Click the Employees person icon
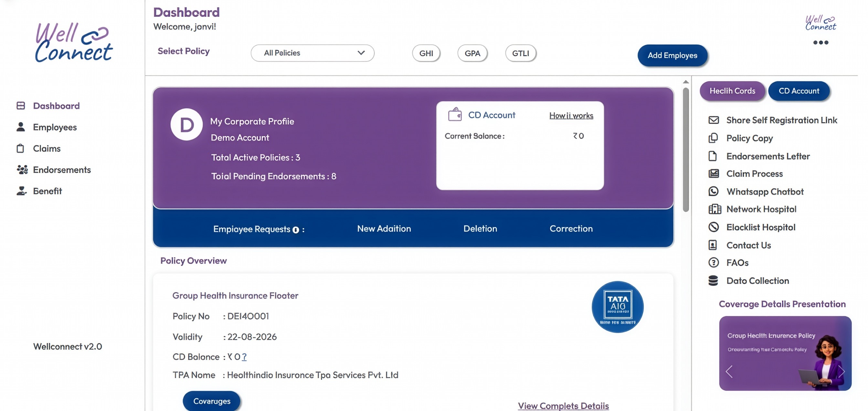The image size is (868, 411). tap(21, 127)
